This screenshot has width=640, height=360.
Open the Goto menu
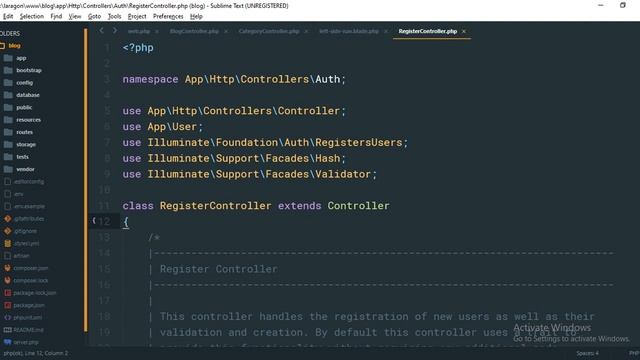click(x=94, y=16)
